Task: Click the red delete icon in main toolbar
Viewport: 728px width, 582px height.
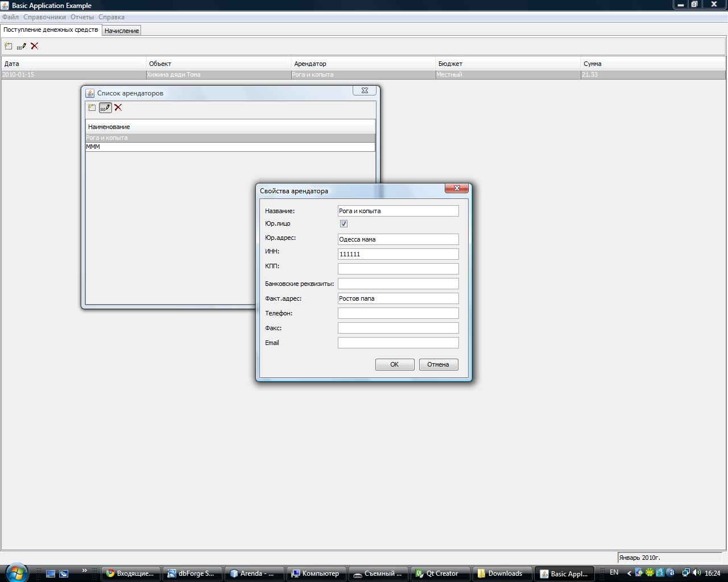Action: 35,47
